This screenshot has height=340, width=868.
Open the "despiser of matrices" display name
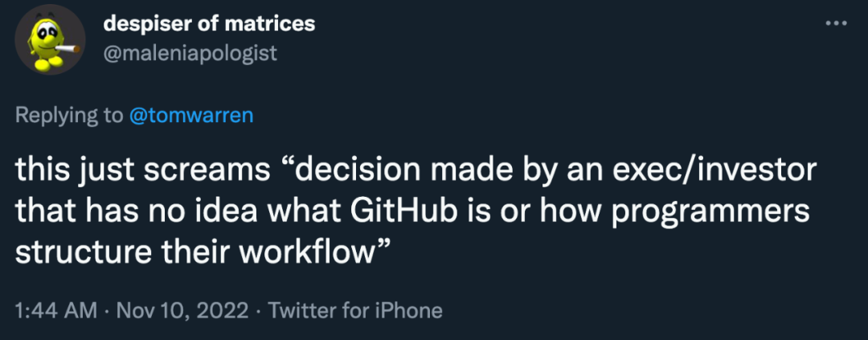click(209, 23)
